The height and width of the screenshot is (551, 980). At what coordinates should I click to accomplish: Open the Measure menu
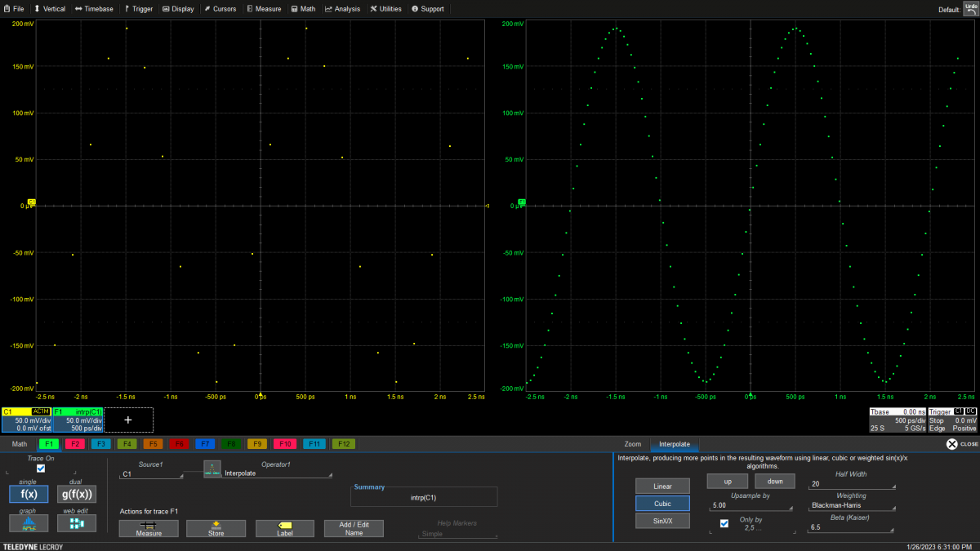click(x=264, y=9)
